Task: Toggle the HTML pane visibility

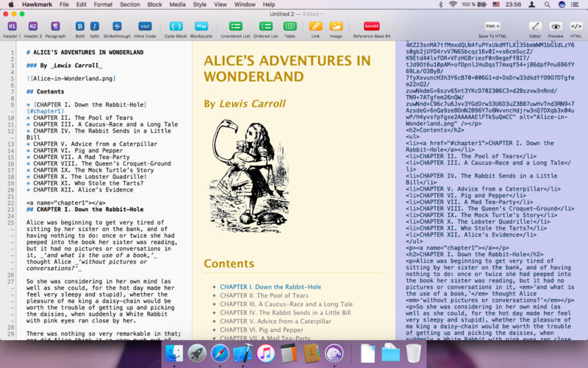Action: [x=576, y=26]
